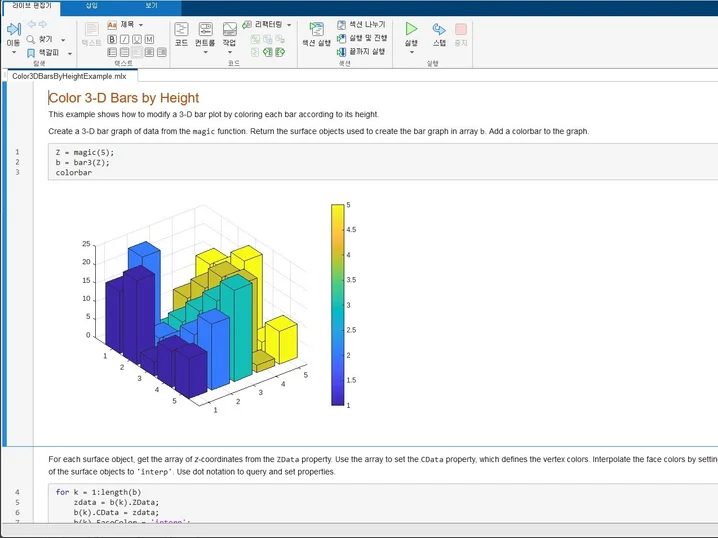Switch to the Insert (삽입) ribbon tab
The image size is (718, 538).
point(92,6)
